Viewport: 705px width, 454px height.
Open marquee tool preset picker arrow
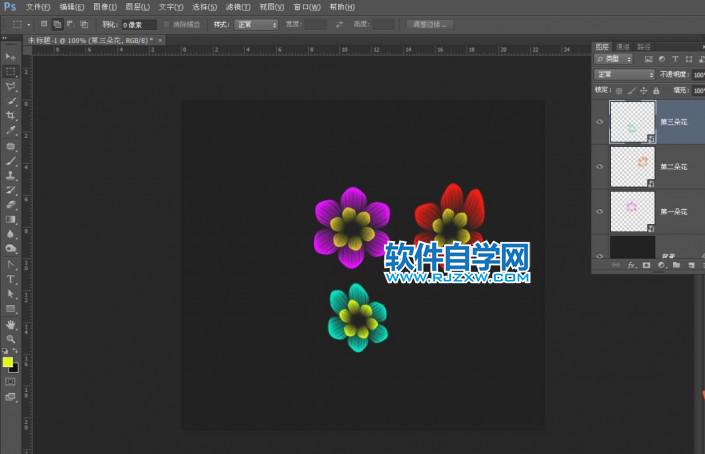coord(29,25)
